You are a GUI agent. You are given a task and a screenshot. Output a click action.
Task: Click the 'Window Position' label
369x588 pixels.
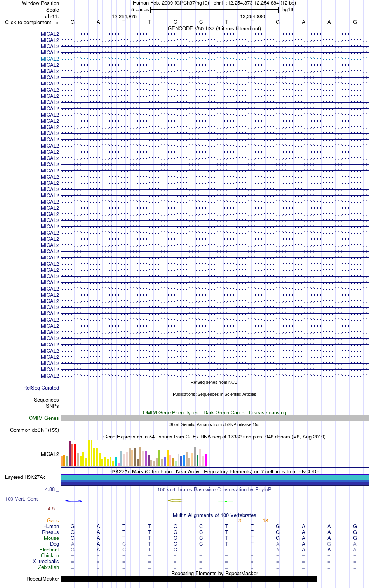coord(40,3)
